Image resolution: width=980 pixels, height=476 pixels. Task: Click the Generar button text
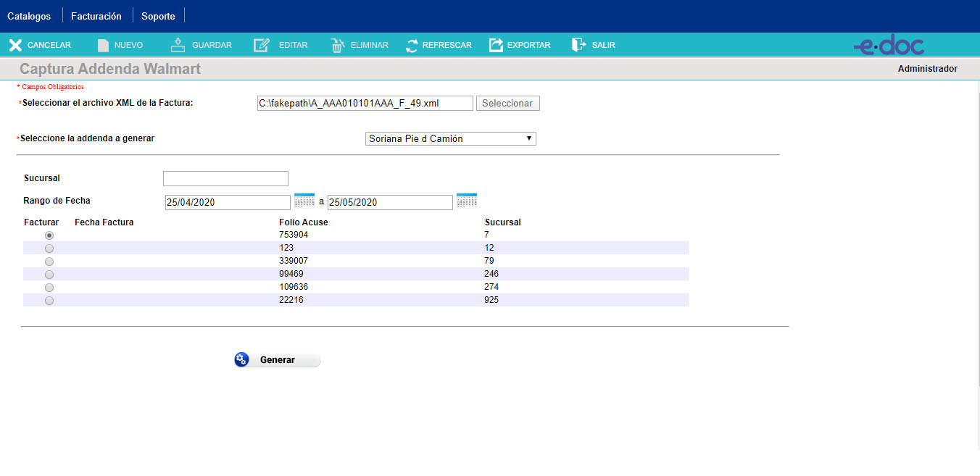tap(278, 359)
